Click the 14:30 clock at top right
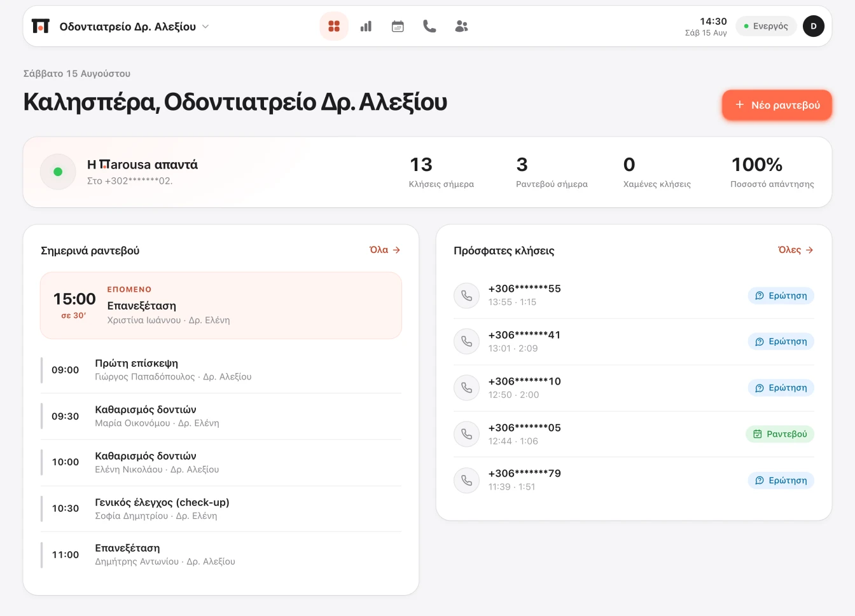 (x=713, y=21)
